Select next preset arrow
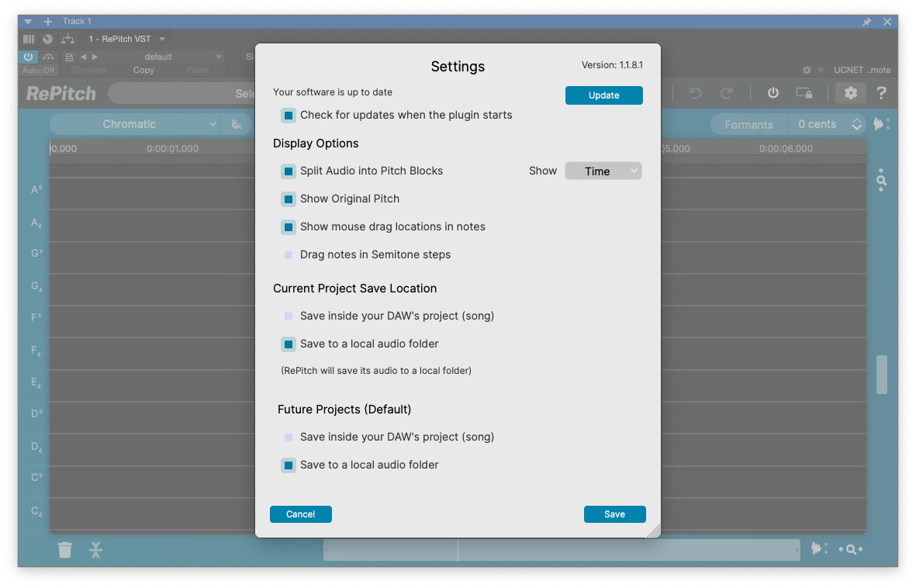 pyautogui.click(x=95, y=57)
